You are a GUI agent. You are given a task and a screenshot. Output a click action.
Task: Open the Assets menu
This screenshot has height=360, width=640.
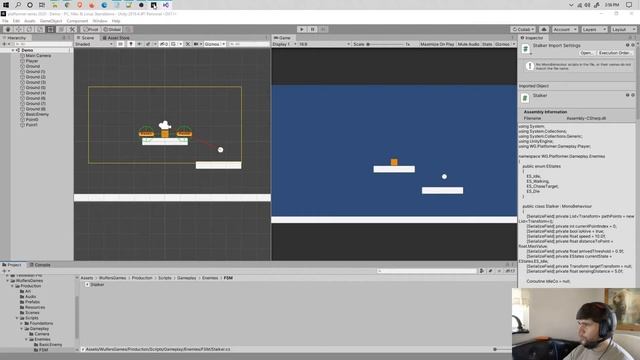[30, 21]
